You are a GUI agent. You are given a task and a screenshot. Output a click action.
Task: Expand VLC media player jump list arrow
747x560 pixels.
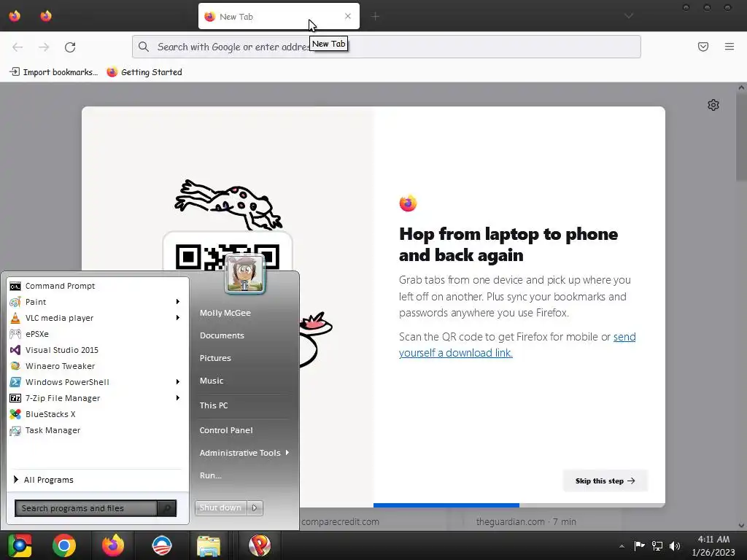click(x=178, y=318)
